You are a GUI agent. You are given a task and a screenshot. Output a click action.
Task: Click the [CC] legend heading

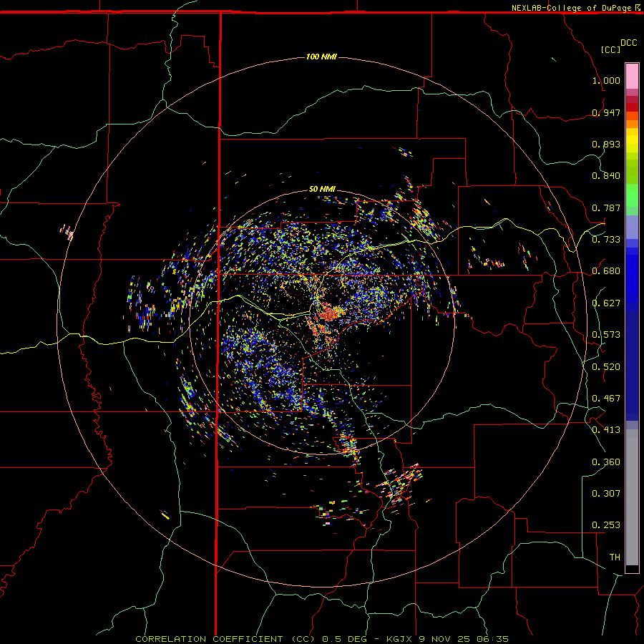[x=610, y=49]
